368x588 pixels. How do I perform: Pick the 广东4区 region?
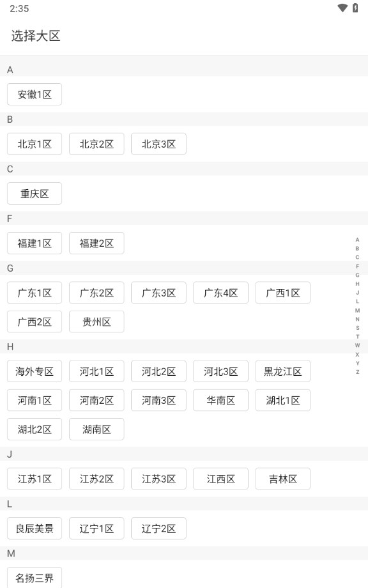click(x=220, y=293)
